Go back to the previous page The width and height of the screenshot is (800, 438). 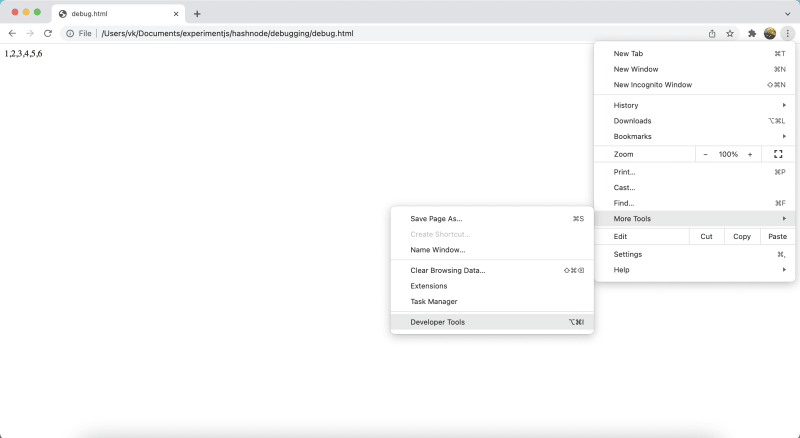click(x=12, y=34)
